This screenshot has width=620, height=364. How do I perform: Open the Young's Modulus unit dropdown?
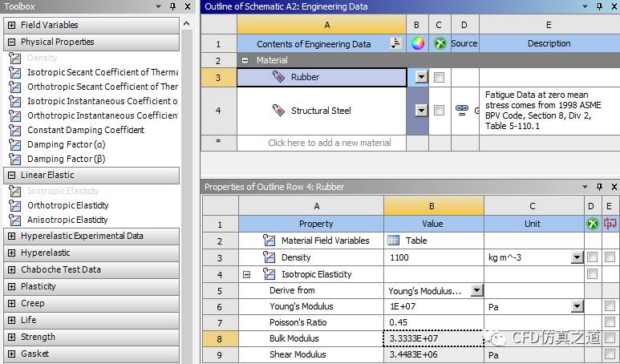coord(577,306)
